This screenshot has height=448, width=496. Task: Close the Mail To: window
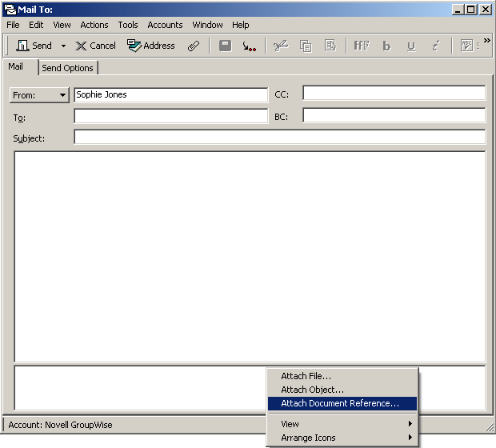pos(486,10)
